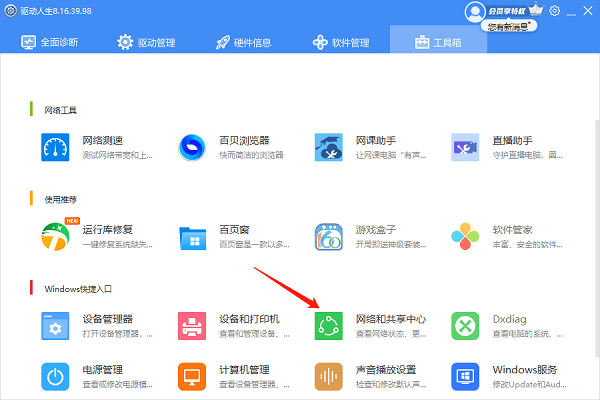Image resolution: width=600 pixels, height=400 pixels.
Task: Open the 电源管理 power icon
Action: (x=55, y=377)
